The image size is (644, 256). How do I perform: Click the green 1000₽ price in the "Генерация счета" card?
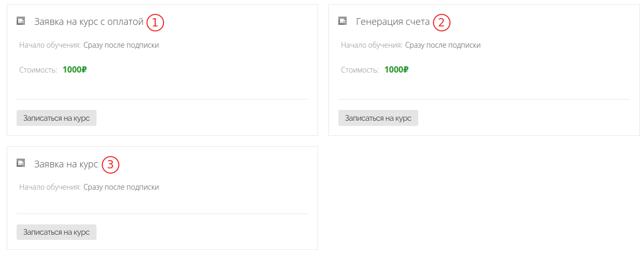pos(396,69)
